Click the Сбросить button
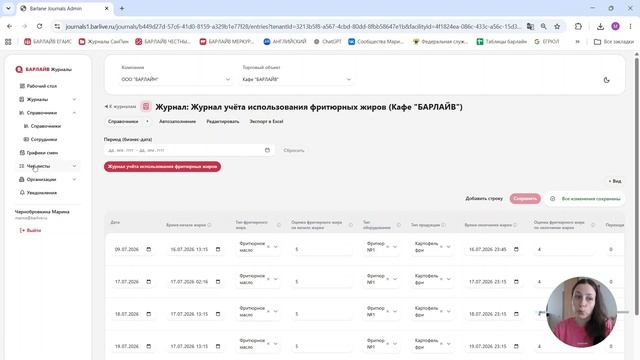Viewport: 640px width, 360px height. pyautogui.click(x=294, y=150)
